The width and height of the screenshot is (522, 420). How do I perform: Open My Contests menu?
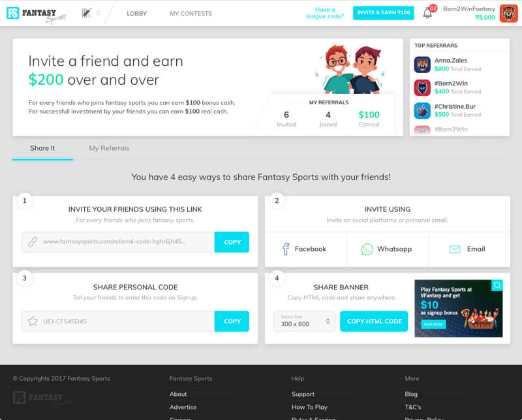(191, 13)
